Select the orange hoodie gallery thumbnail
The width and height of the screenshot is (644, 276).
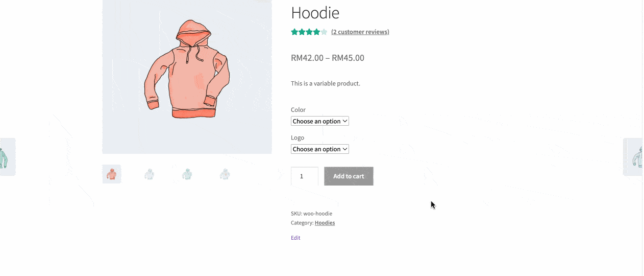point(111,174)
